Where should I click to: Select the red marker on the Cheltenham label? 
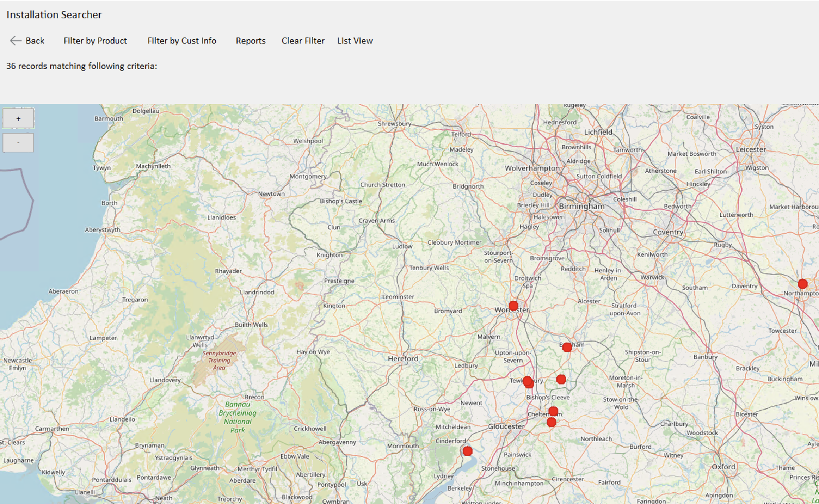(x=553, y=411)
